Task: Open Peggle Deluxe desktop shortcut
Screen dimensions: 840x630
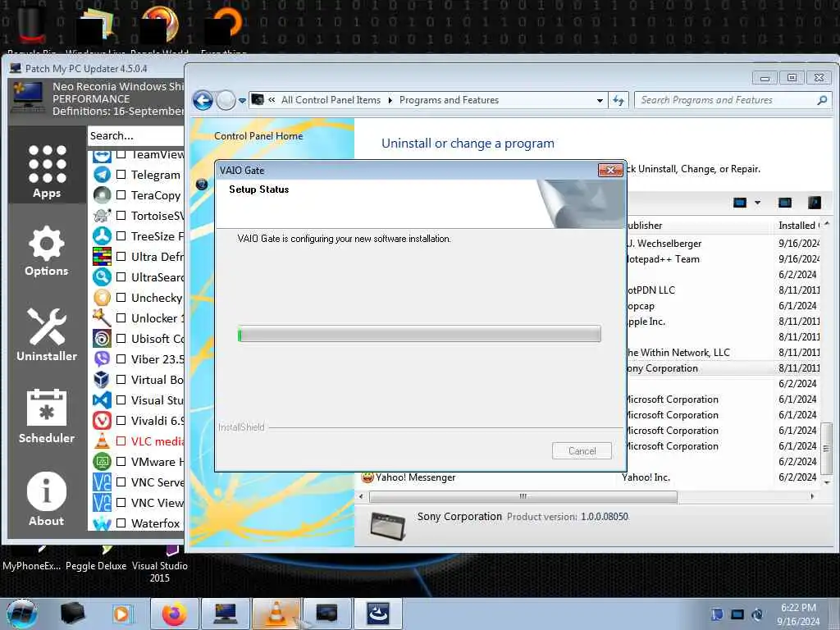Action: (96, 559)
